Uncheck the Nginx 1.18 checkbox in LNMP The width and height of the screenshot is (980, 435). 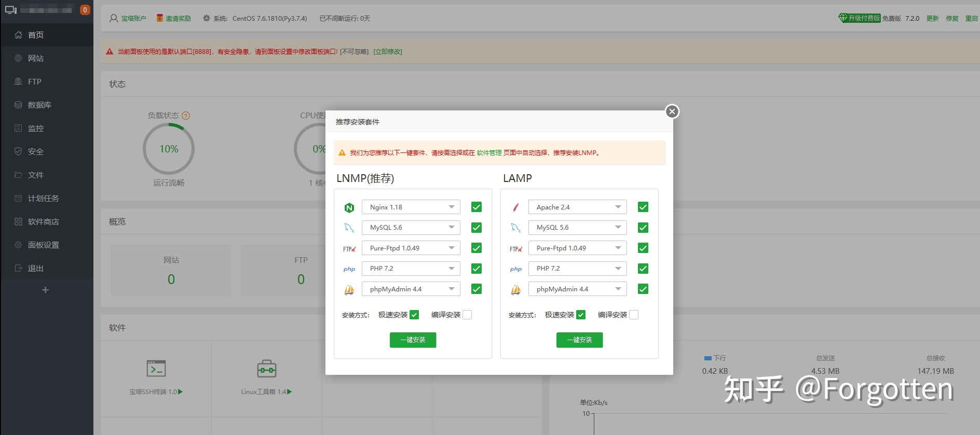pyautogui.click(x=477, y=207)
